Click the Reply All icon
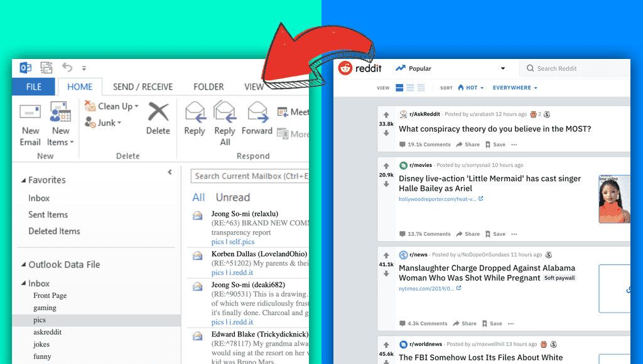The image size is (643, 364). 225,112
